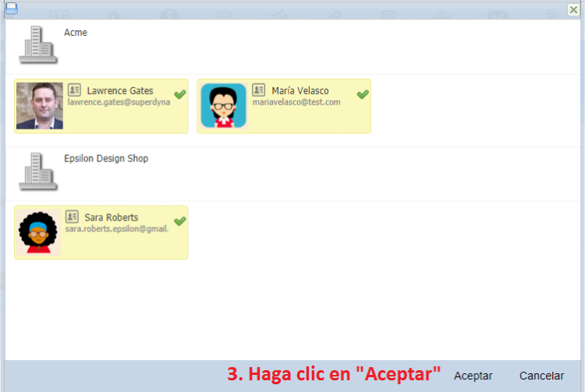Click Sara Roberts' avatar image
585x392 pixels.
click(x=38, y=232)
